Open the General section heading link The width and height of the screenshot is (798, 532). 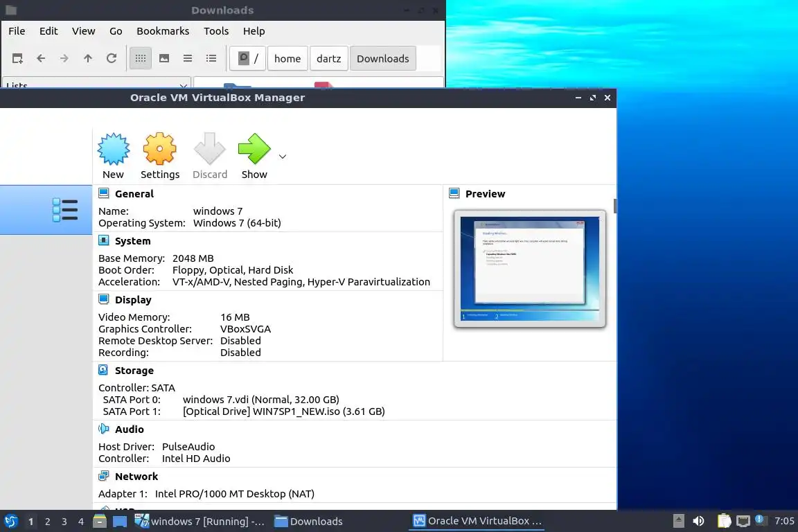[x=134, y=193]
